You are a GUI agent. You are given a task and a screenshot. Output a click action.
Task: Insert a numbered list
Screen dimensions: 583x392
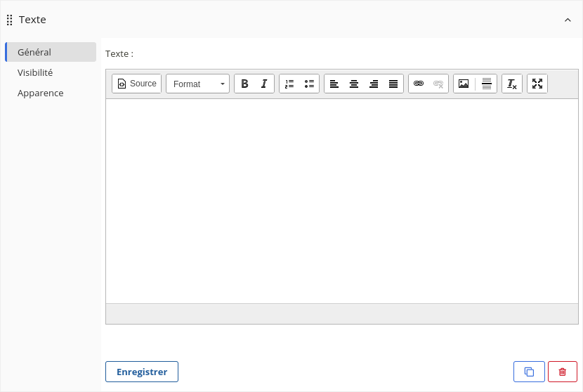tap(289, 84)
